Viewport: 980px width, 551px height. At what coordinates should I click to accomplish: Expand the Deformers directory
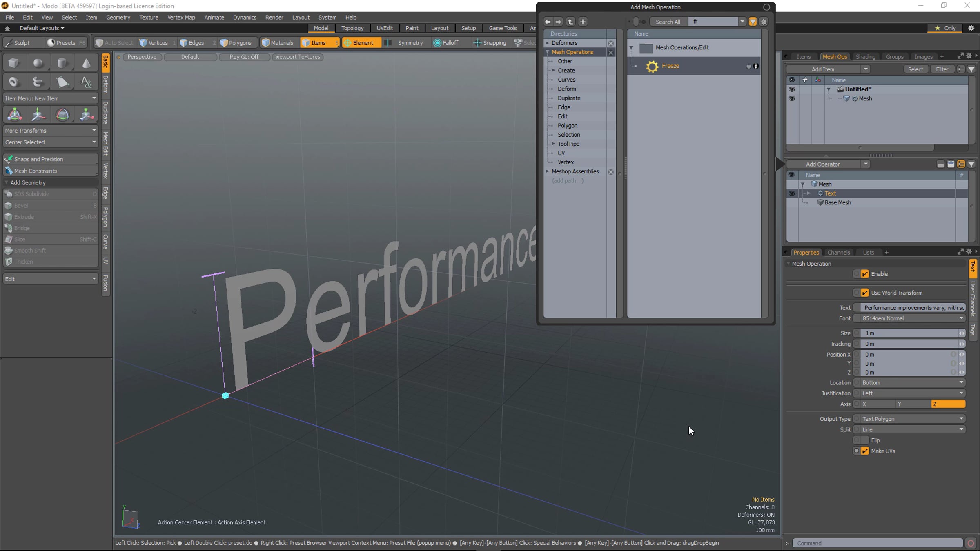click(548, 43)
